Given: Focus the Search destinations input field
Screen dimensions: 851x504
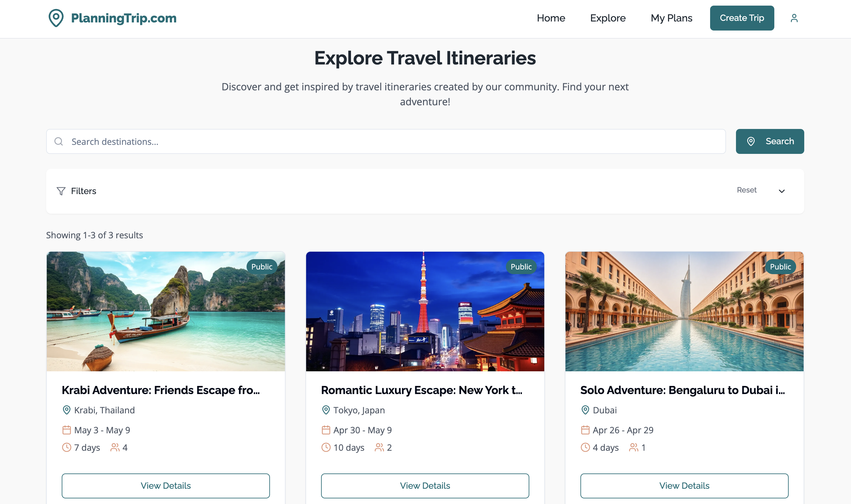Looking at the screenshot, I should (x=386, y=141).
